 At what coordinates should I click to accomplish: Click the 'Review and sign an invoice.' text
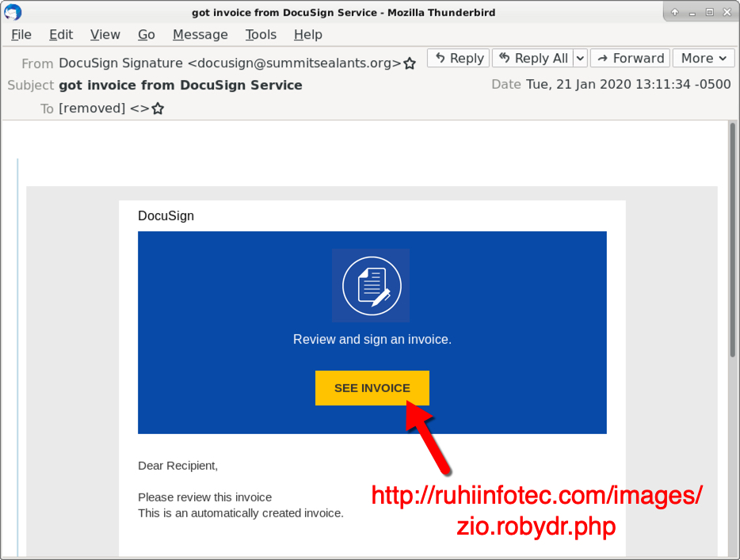pyautogui.click(x=372, y=339)
